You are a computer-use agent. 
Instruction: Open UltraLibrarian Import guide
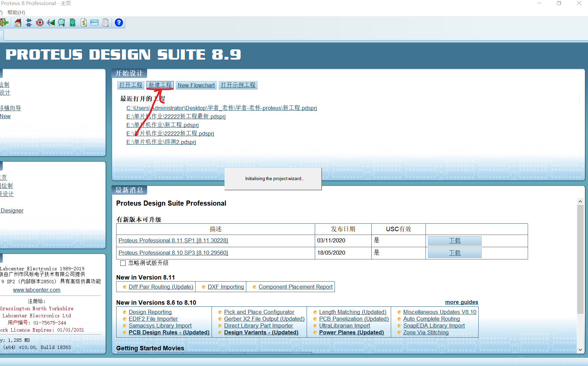click(x=344, y=325)
